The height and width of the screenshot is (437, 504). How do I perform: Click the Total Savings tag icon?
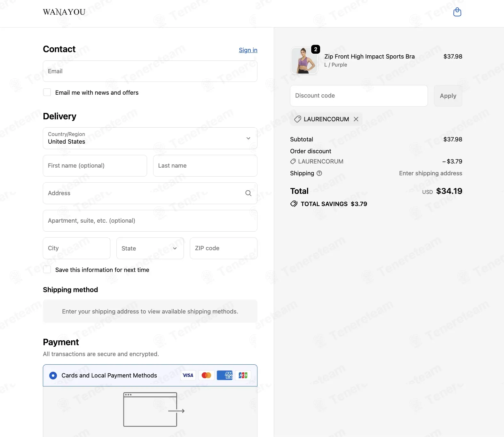click(294, 204)
